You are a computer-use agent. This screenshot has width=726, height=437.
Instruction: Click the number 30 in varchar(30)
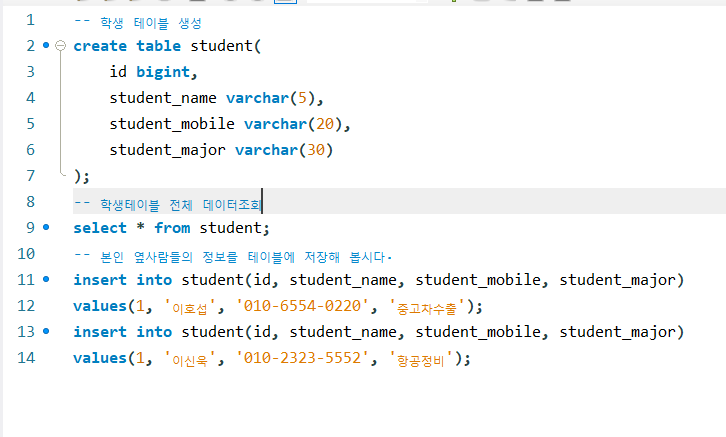[x=316, y=150]
